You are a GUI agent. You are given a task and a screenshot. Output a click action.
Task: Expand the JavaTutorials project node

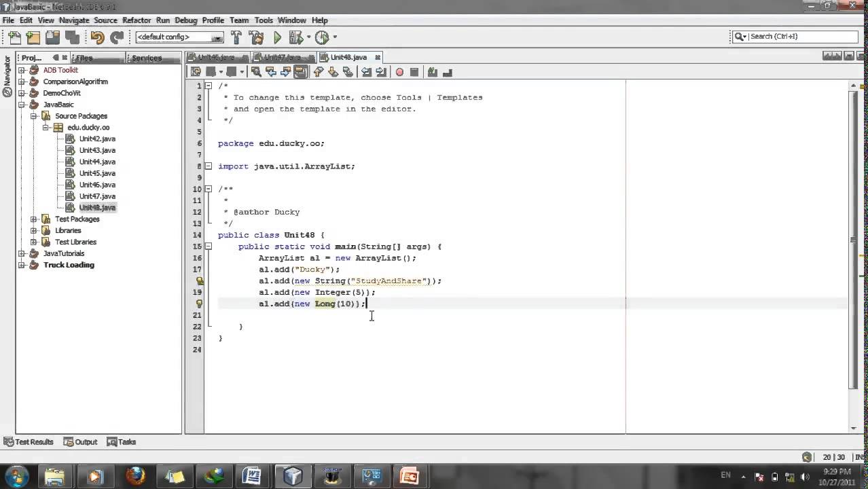pos(22,253)
